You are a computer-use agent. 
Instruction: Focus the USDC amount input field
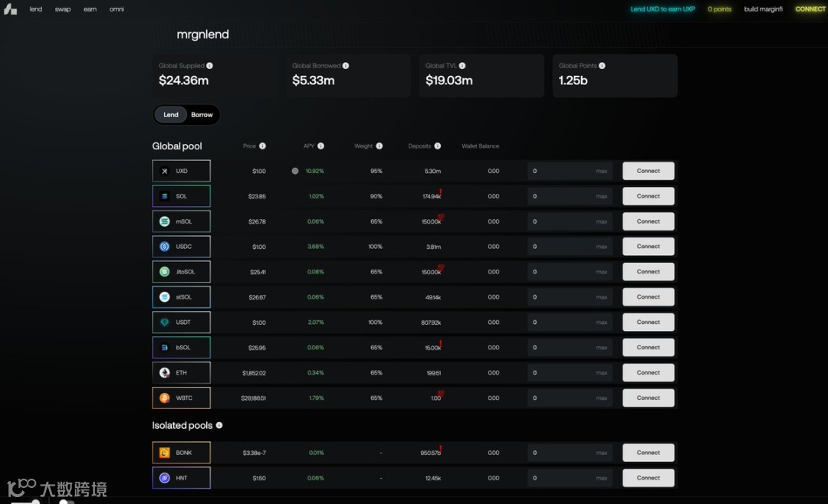click(x=570, y=247)
